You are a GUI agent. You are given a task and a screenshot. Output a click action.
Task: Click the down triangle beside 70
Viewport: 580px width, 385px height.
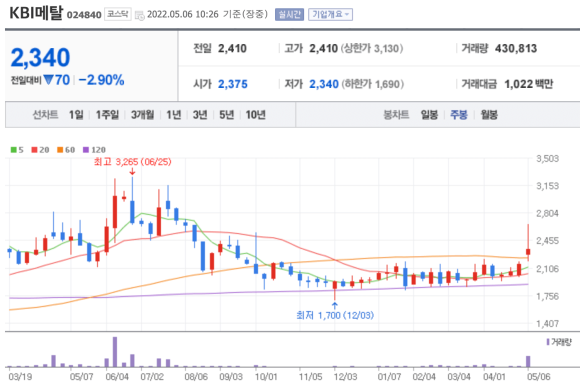tap(48, 80)
